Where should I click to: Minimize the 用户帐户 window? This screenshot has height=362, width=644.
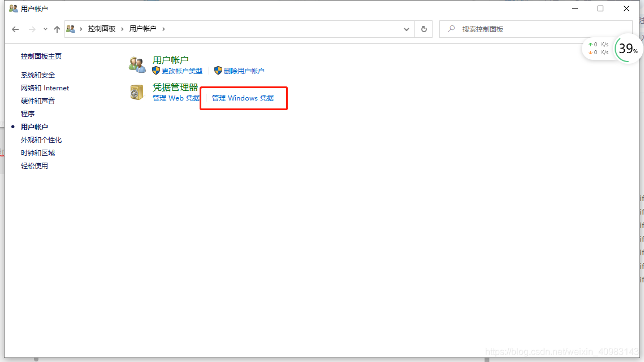[x=575, y=8]
